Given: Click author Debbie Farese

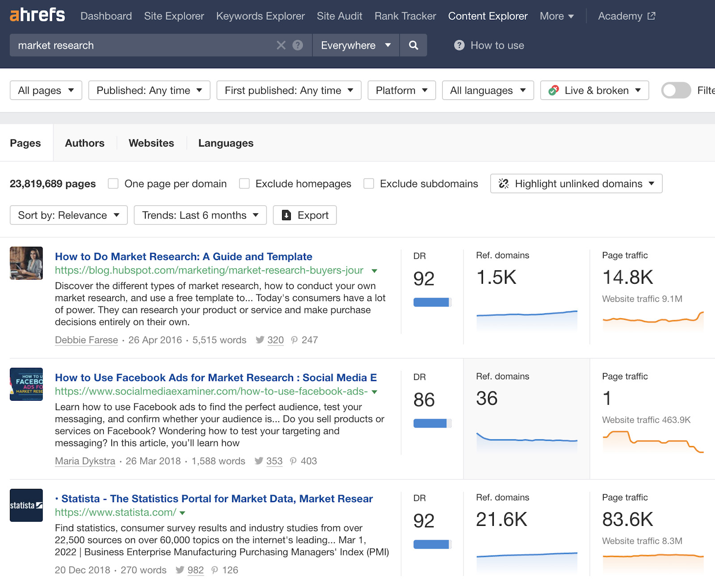Looking at the screenshot, I should click(x=86, y=340).
